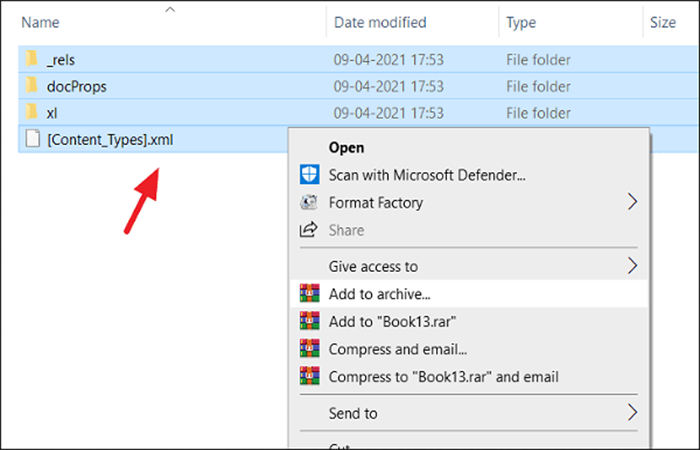Expand the Format Factory submenu arrow

[x=632, y=202]
